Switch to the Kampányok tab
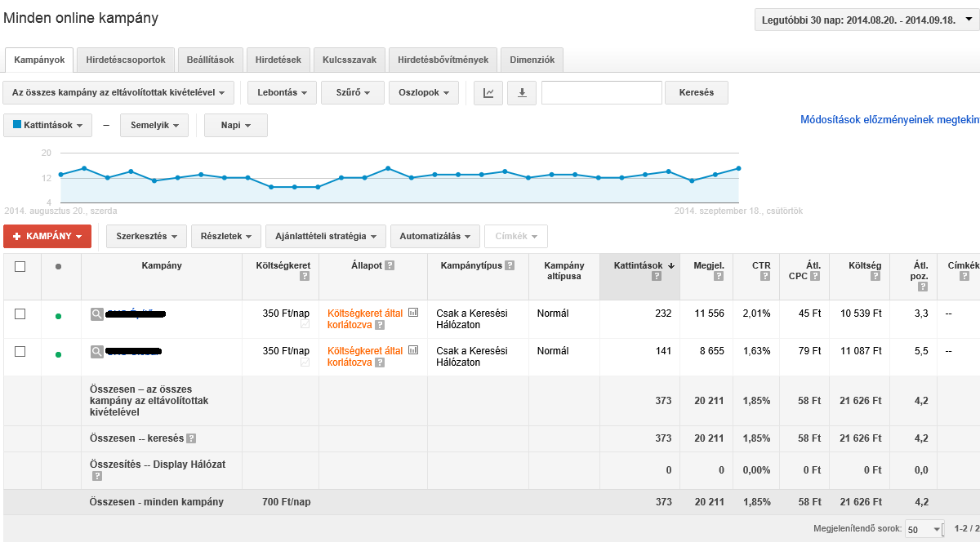Viewport: 980px width, 547px height. 40,60
